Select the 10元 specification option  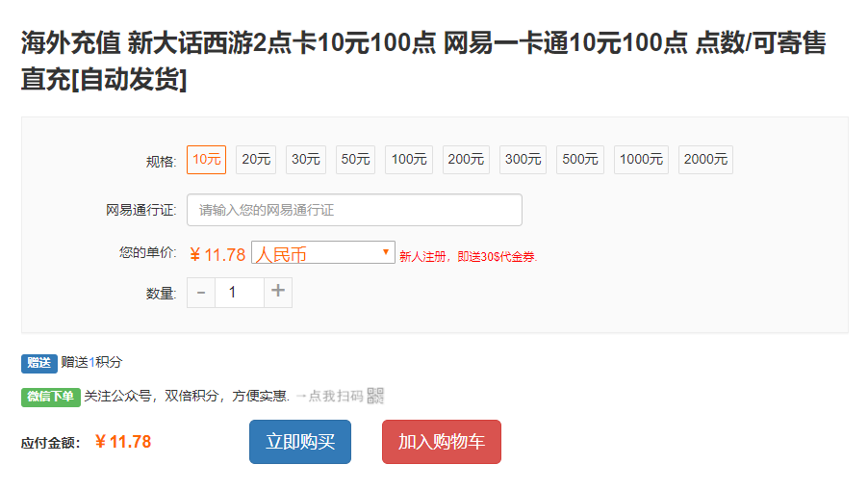click(x=207, y=160)
